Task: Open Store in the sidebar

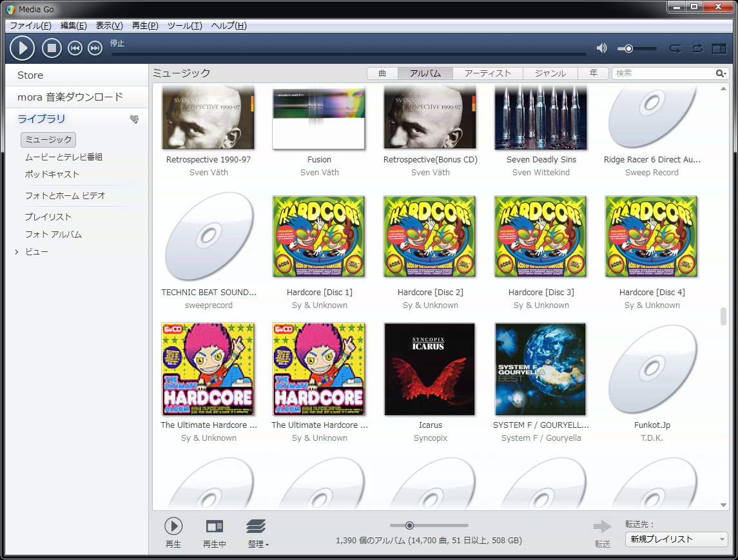Action: (x=30, y=75)
